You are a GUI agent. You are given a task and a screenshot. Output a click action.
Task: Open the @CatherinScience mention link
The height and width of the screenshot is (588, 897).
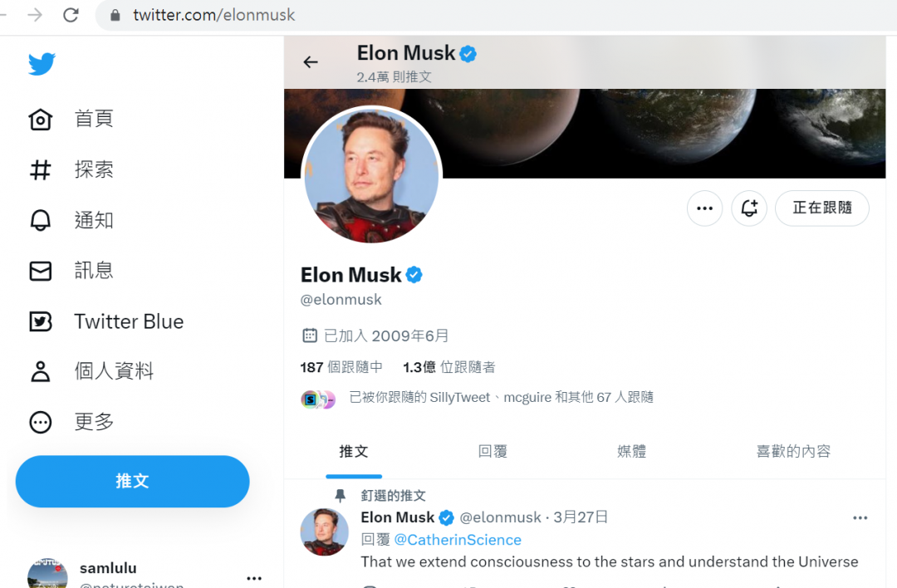coord(458,540)
